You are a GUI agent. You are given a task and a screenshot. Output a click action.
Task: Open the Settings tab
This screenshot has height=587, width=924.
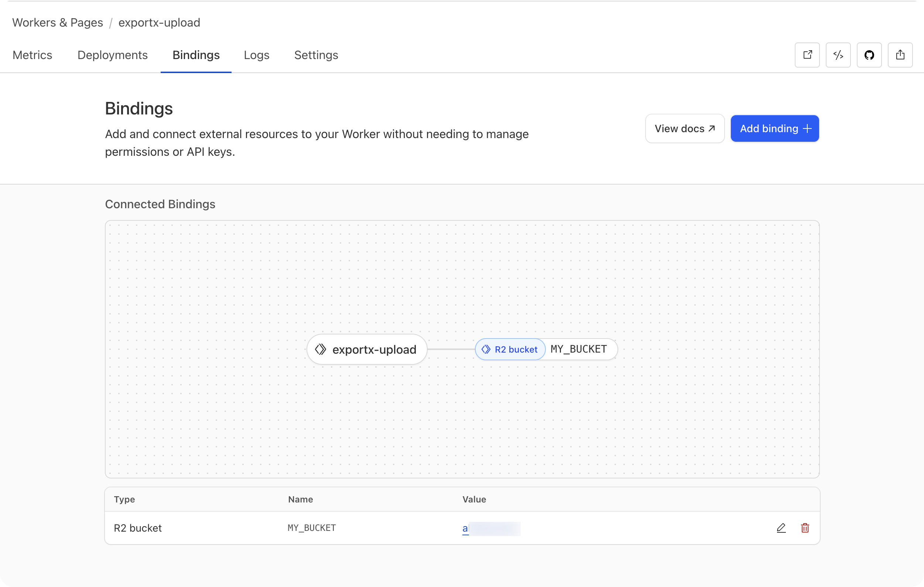pos(316,55)
